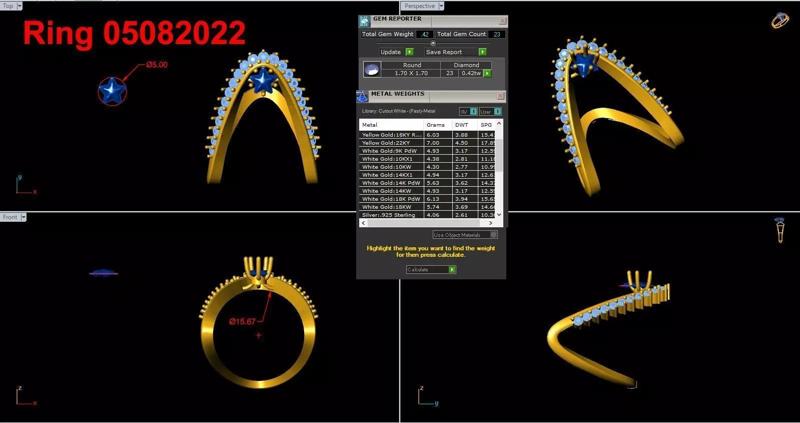Collapse the Gem Reporter divider handle
This screenshot has width=800, height=423.
tap(433, 43)
